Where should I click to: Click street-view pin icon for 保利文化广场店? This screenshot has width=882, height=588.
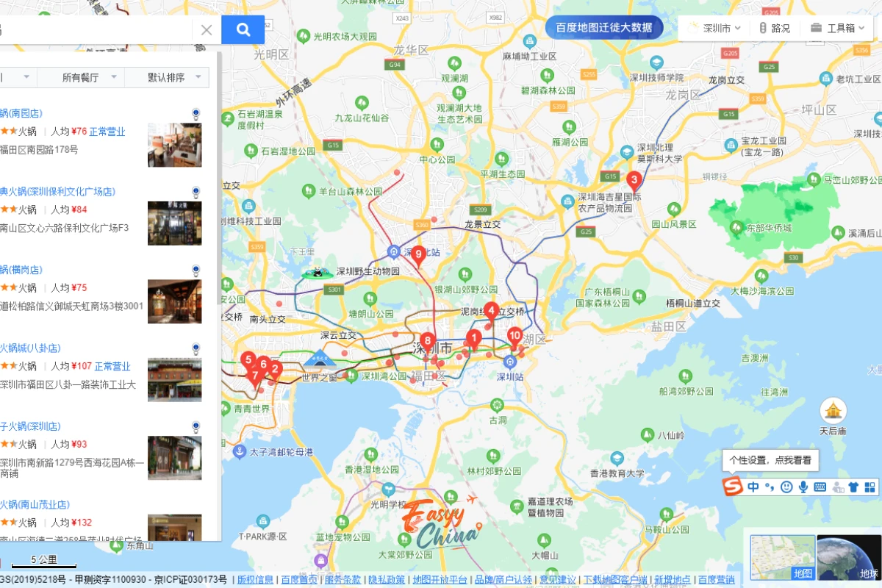pos(196,193)
